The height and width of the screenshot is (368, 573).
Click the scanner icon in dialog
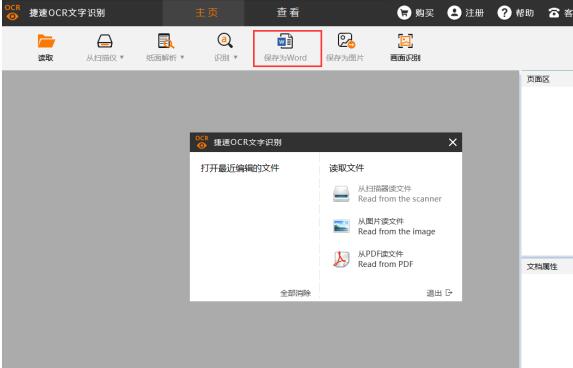[341, 194]
